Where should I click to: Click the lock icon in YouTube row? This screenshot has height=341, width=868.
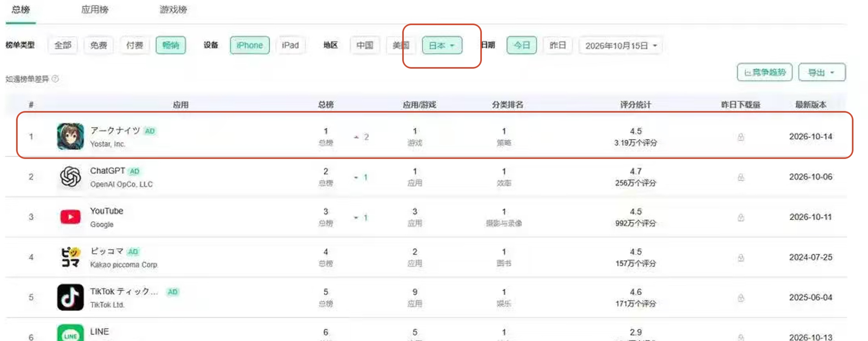point(741,217)
